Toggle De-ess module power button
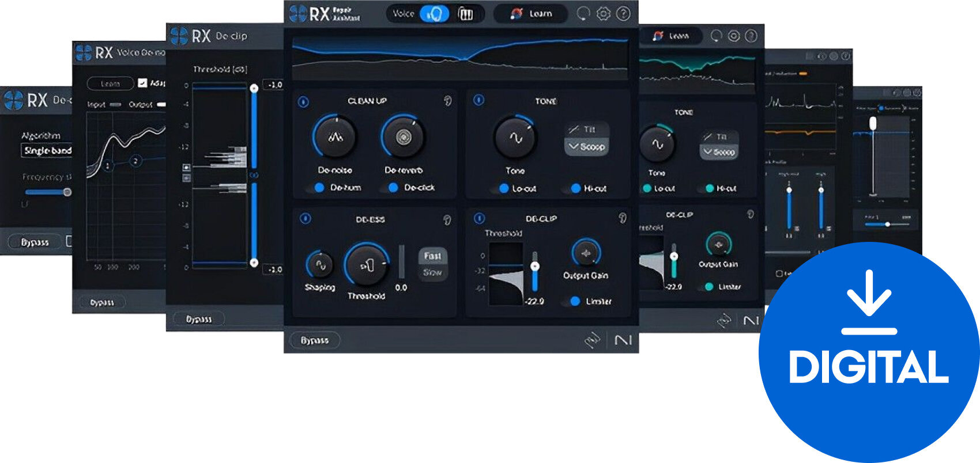 pos(306,219)
